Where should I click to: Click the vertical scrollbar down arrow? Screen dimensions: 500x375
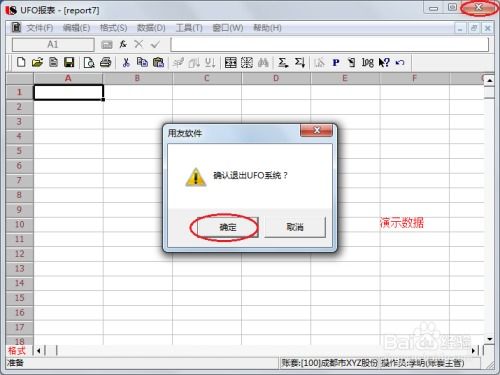[489, 339]
